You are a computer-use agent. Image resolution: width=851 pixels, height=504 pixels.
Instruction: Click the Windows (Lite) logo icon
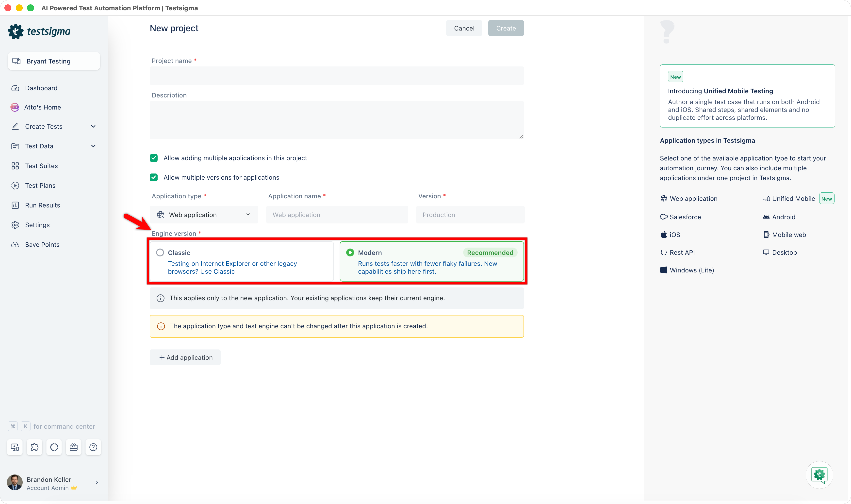[x=663, y=270]
